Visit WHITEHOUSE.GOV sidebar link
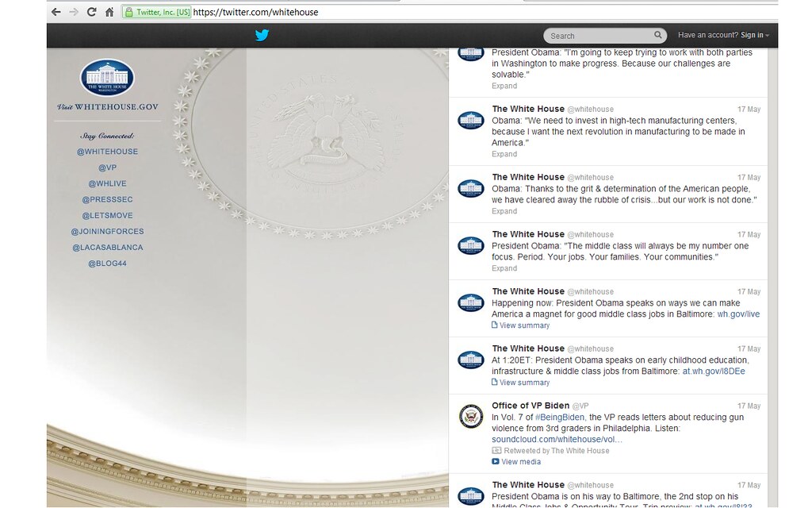 click(108, 107)
